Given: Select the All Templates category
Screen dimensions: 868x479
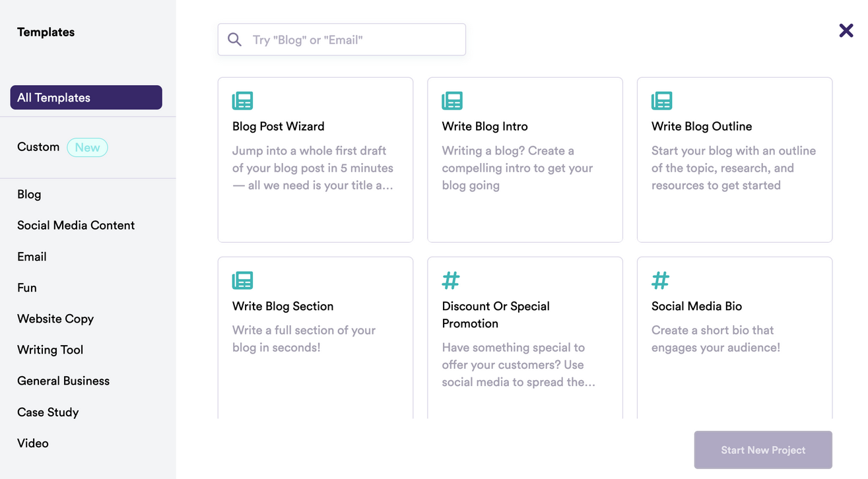Looking at the screenshot, I should pos(86,98).
